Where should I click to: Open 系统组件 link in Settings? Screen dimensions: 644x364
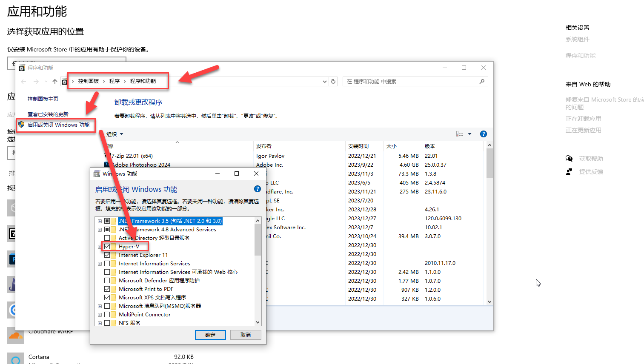578,40
